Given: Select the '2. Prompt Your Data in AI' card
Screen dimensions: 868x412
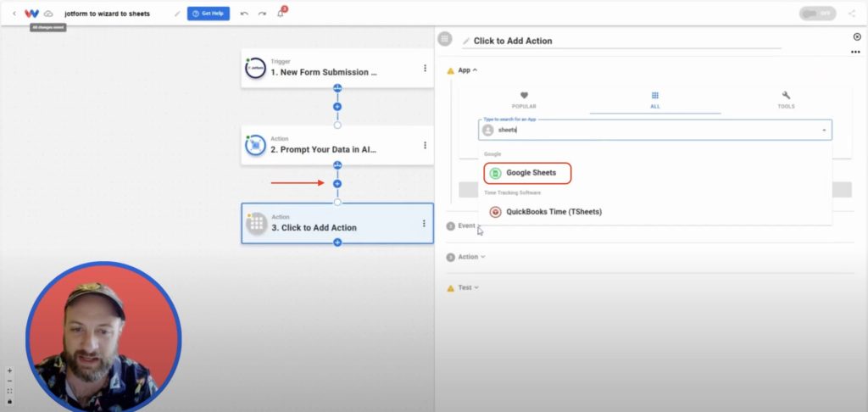Looking at the screenshot, I should coord(337,145).
